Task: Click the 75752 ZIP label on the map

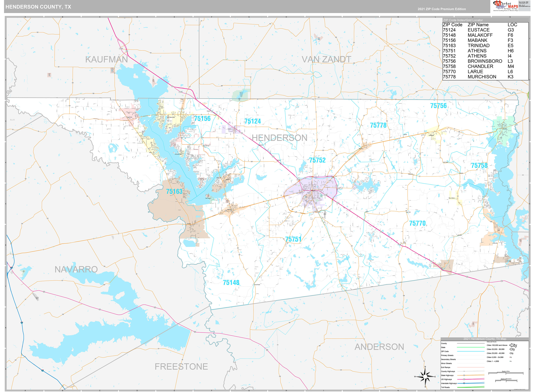Action: [317, 160]
